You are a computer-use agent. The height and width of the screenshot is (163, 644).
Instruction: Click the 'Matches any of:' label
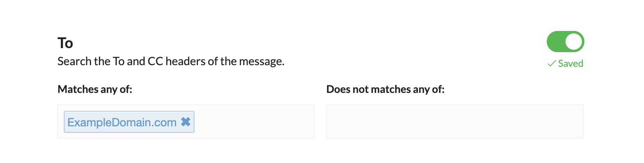[x=95, y=89]
